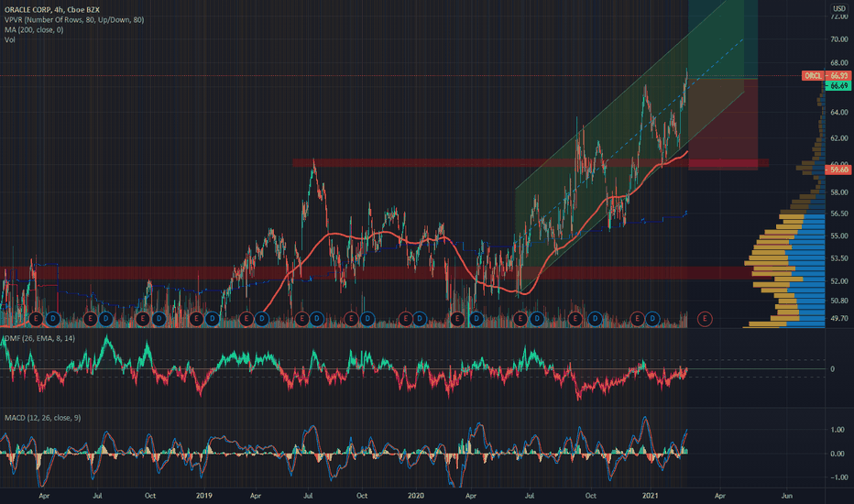
Task: Select the VPVR indicator legend
Action: coord(74,19)
